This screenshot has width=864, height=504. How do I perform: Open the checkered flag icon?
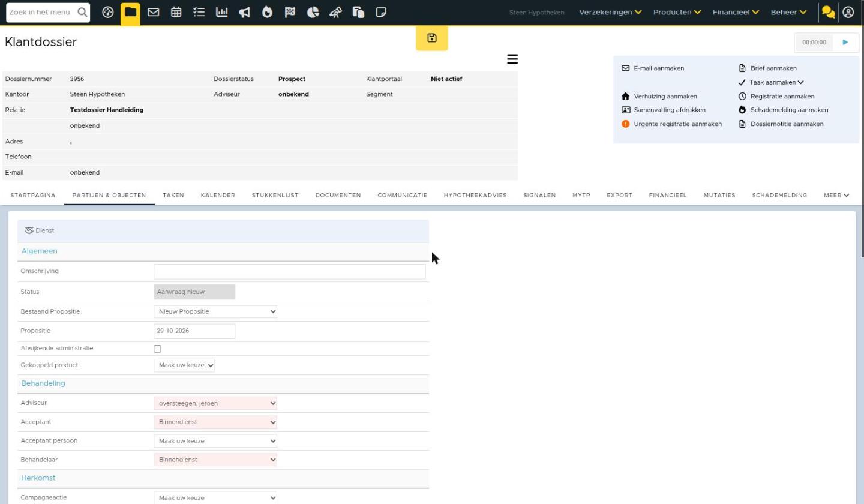pyautogui.click(x=290, y=12)
